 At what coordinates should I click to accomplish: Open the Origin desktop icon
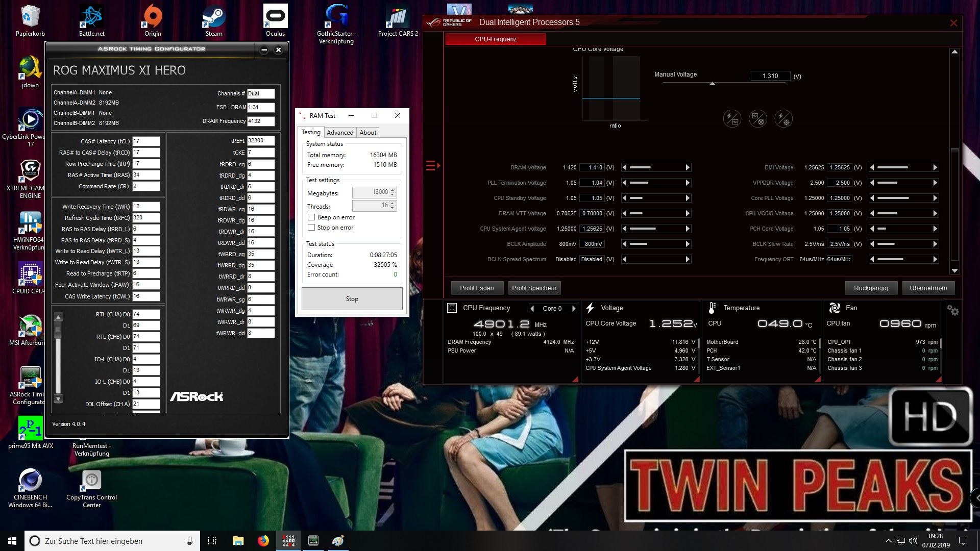153,20
